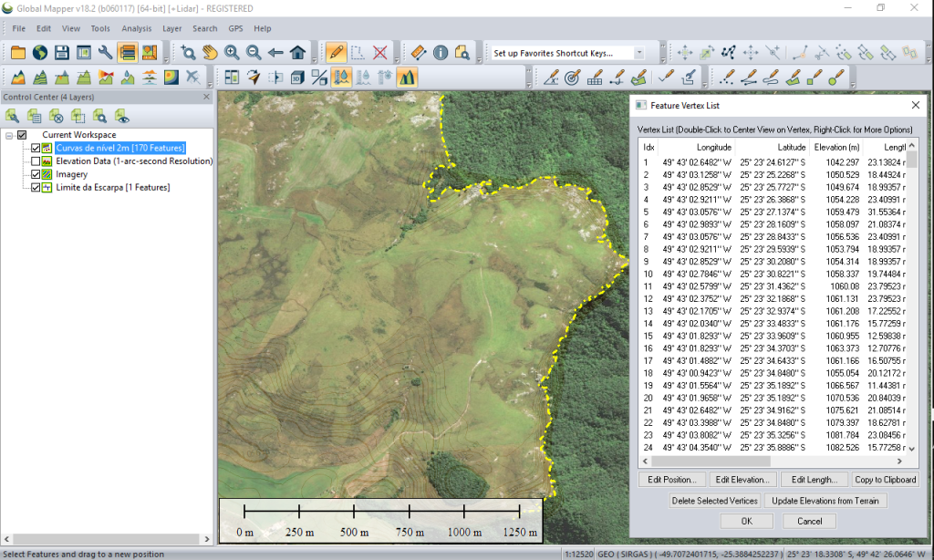934x560 pixels.
Task: Activate the Pan hand tool
Action: click(210, 53)
